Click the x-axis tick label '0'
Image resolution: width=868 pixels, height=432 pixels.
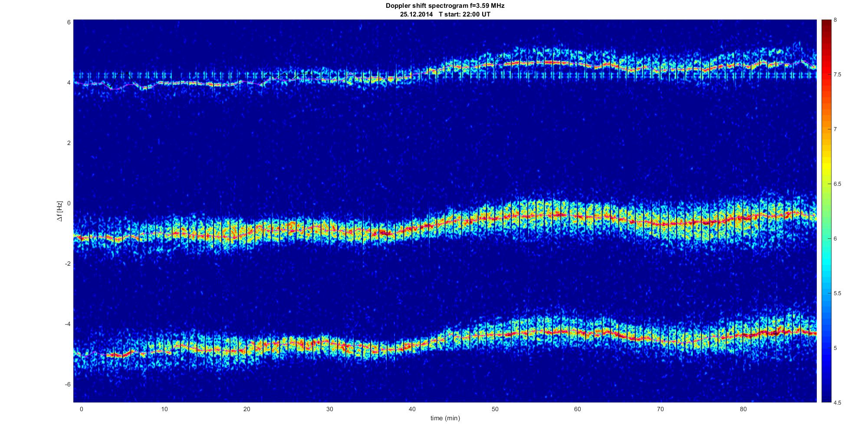click(x=81, y=409)
